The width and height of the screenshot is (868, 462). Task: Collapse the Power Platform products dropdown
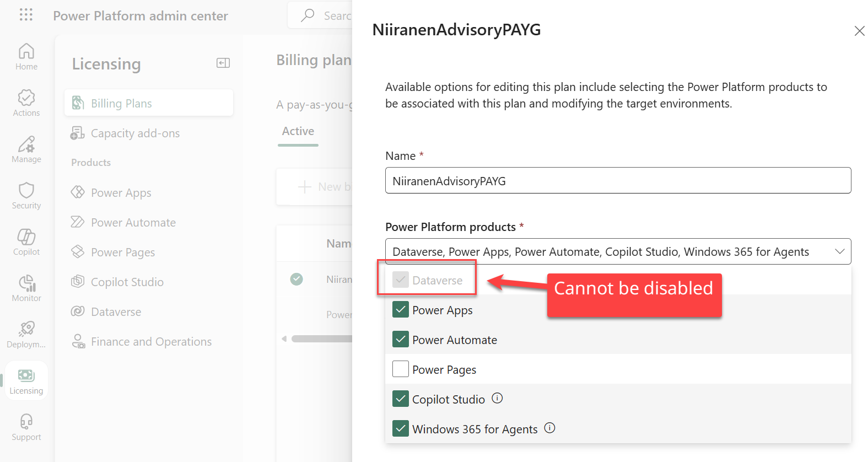(x=618, y=251)
